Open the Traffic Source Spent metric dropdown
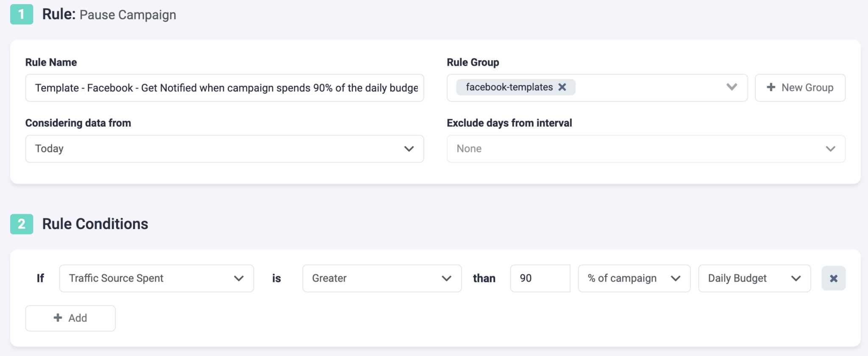This screenshot has height=356, width=868. point(156,278)
